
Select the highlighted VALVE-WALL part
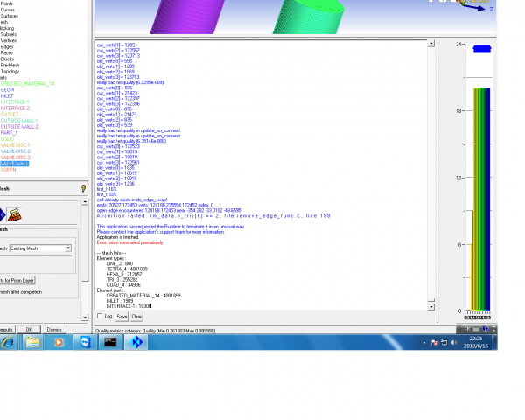(15, 164)
